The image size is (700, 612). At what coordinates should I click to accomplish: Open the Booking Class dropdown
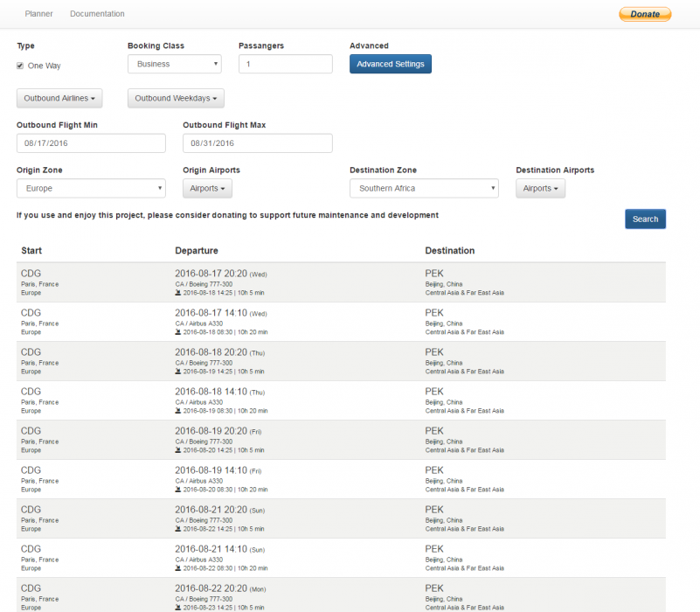175,64
